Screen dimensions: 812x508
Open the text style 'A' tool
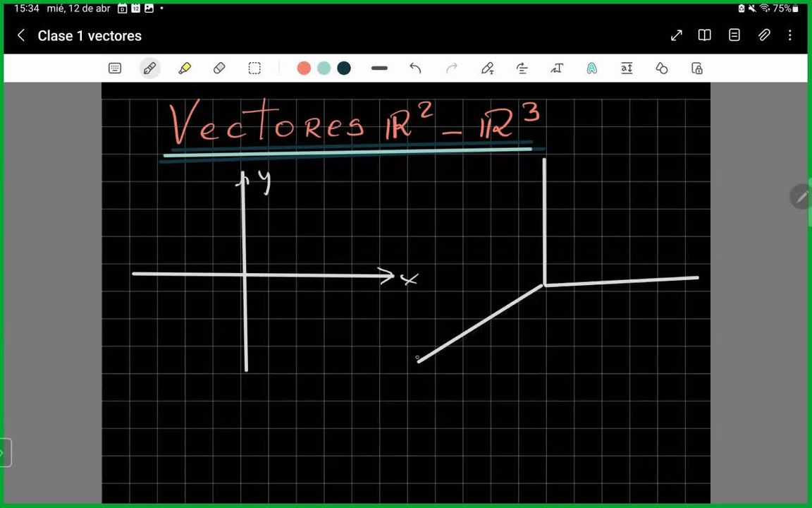click(592, 68)
